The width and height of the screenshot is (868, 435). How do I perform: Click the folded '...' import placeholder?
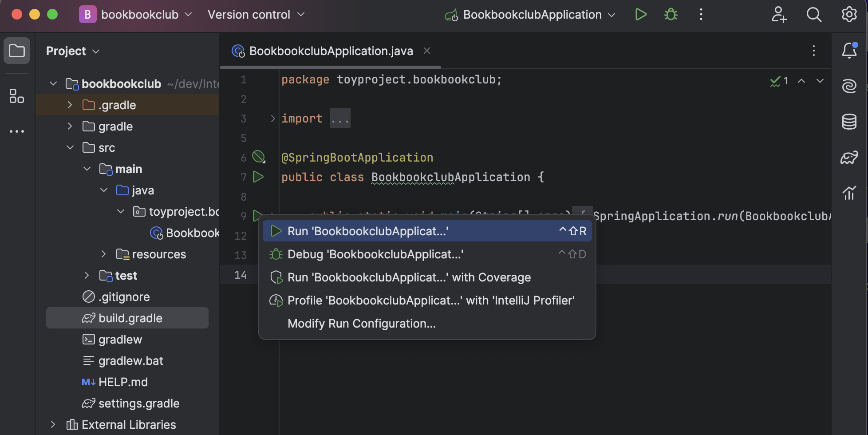[340, 119]
